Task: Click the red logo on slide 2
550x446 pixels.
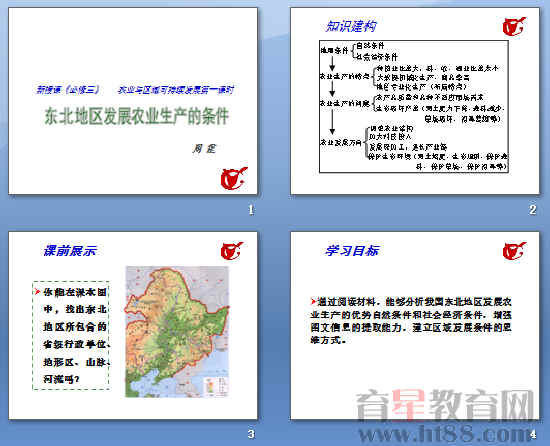Action: [x=514, y=26]
